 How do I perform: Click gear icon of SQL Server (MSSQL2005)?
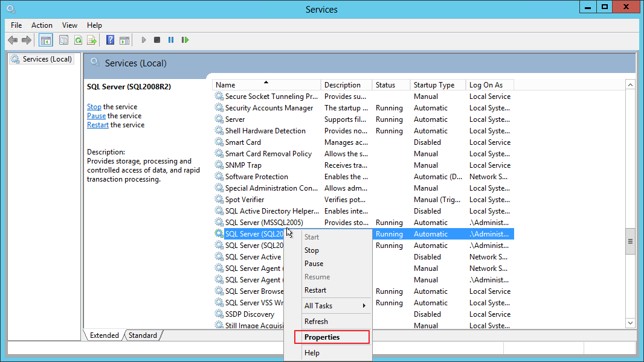coord(219,222)
